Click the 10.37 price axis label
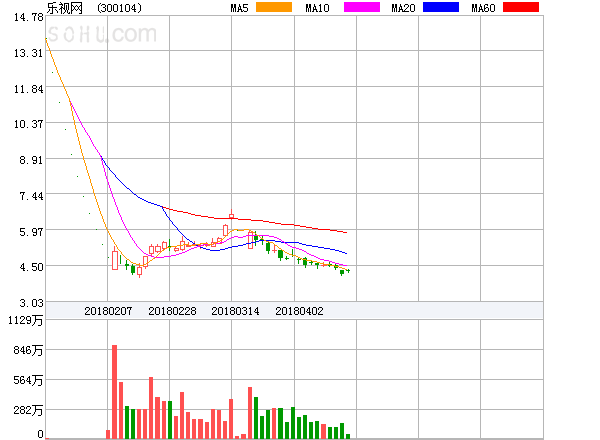600x440 pixels. pos(29,124)
